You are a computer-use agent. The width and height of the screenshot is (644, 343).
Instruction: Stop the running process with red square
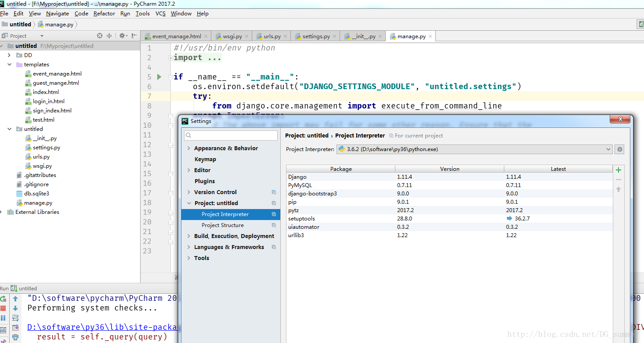point(4,308)
